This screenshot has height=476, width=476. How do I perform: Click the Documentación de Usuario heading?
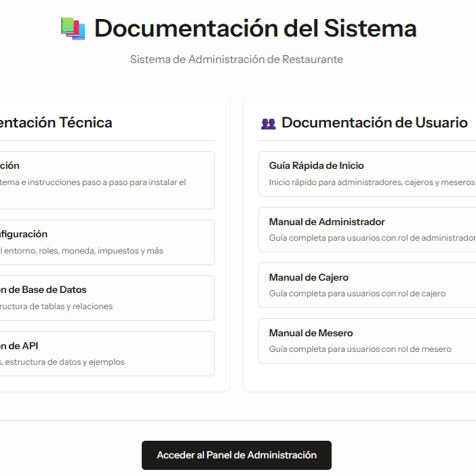374,123
